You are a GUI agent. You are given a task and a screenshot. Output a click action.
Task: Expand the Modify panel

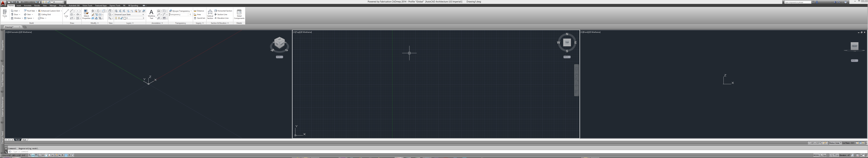point(94,23)
